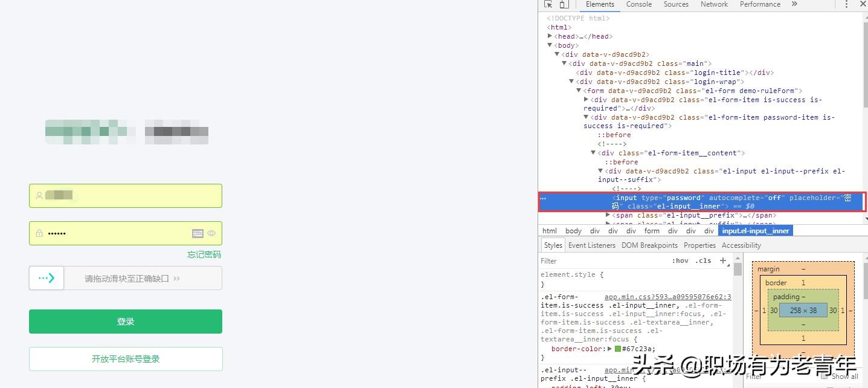868x388 pixels.
Task: Collapse the body element node
Action: (x=550, y=45)
